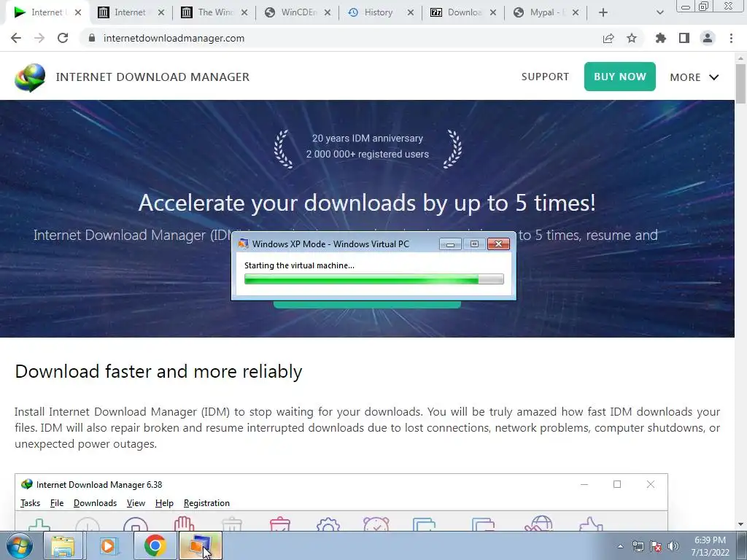Expand the tab search dropdown arrow
The height and width of the screenshot is (560, 747).
[x=659, y=13]
